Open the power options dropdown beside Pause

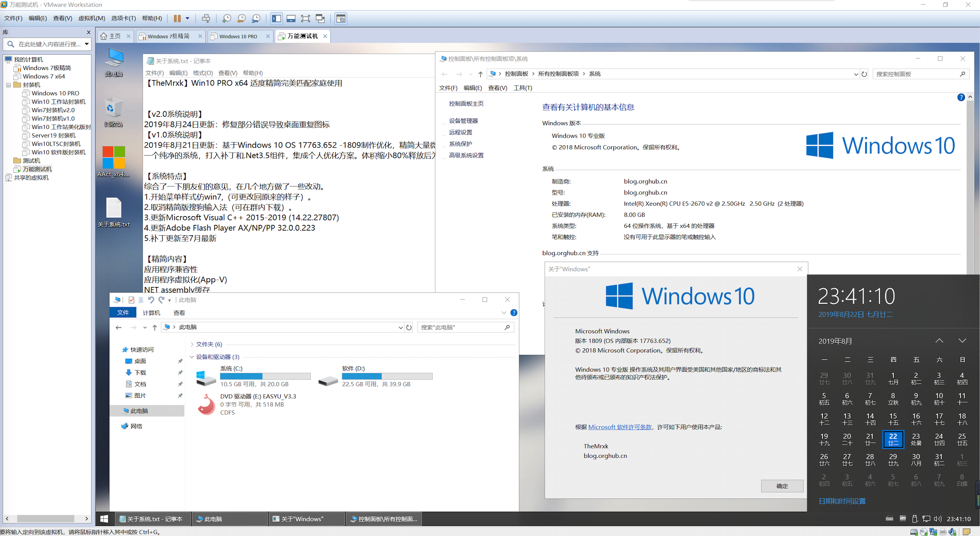(187, 18)
